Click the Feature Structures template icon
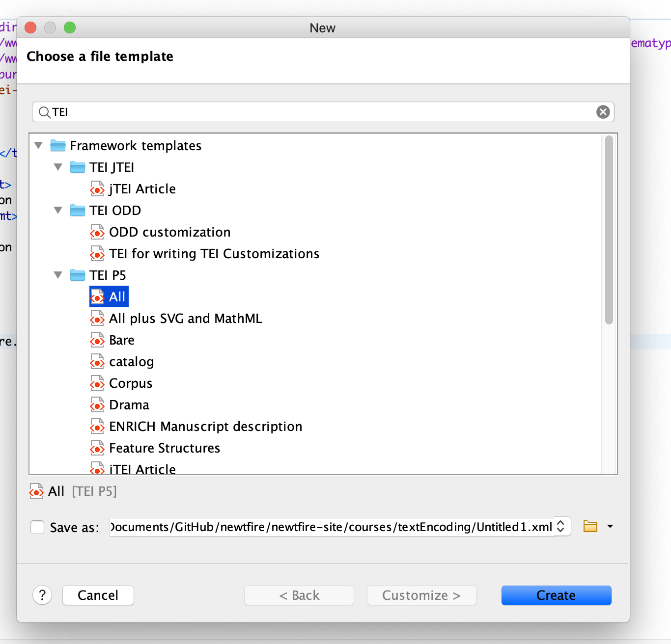The width and height of the screenshot is (671, 644). pos(97,448)
